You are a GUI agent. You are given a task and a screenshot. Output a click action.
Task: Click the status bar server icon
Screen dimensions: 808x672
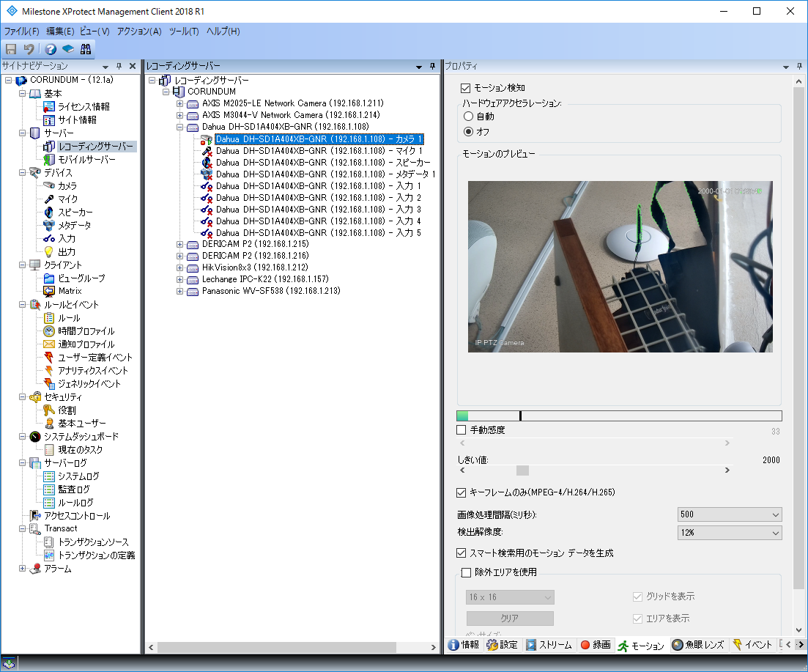pyautogui.click(x=9, y=664)
